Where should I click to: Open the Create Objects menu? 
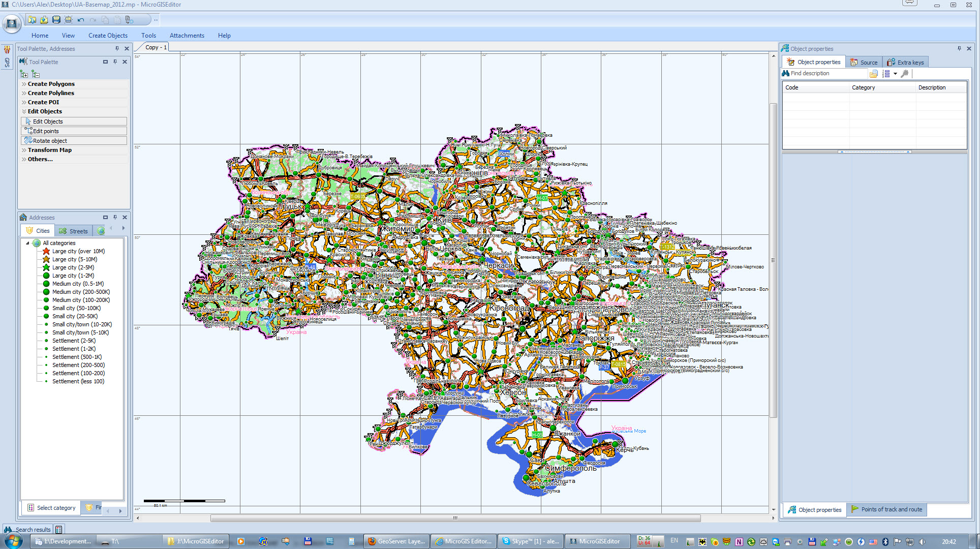point(108,36)
